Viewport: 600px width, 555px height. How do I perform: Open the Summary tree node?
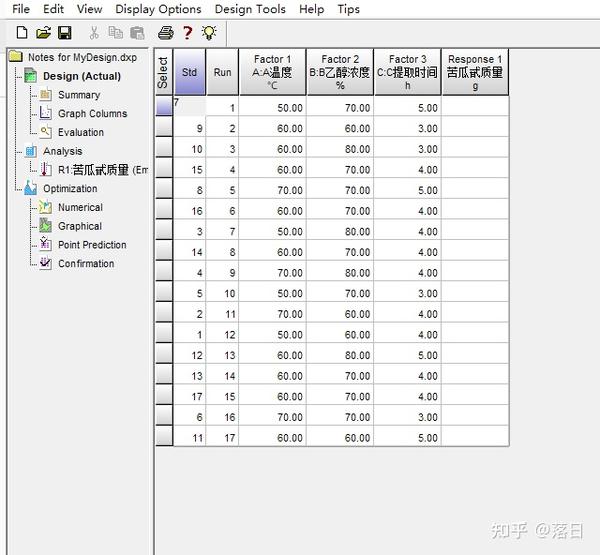pos(79,95)
